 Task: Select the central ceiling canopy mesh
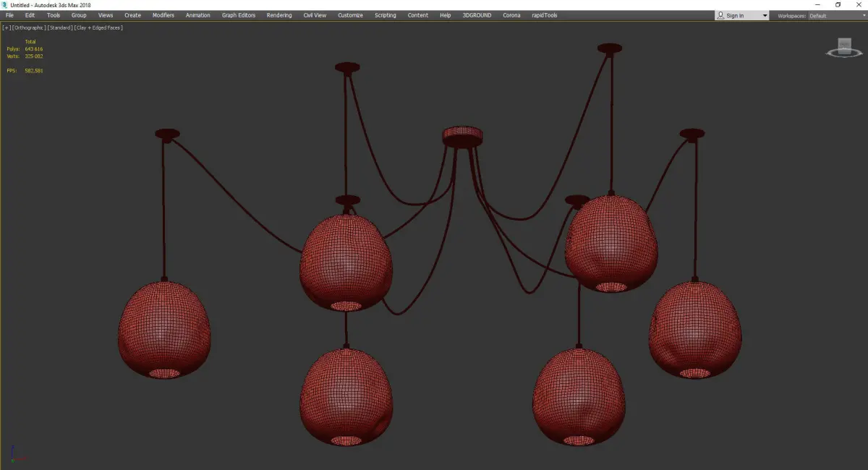click(x=462, y=136)
